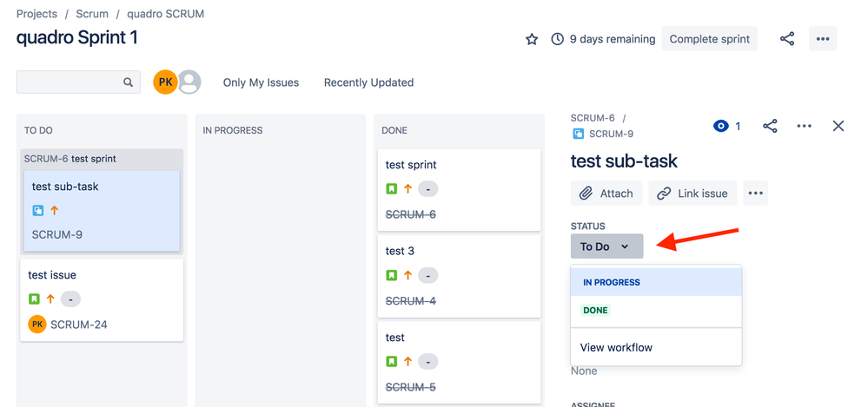The height and width of the screenshot is (407, 868).
Task: Open the To Do status dropdown
Action: [606, 246]
